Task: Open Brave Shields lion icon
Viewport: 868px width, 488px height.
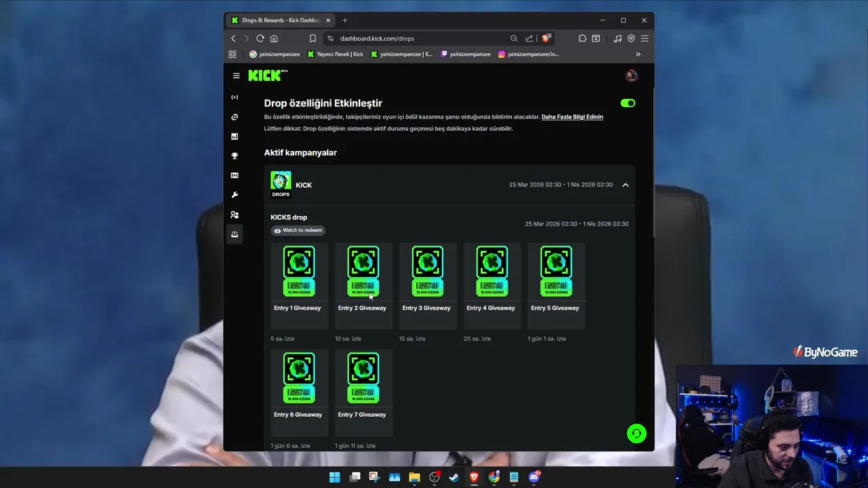Action: point(547,39)
